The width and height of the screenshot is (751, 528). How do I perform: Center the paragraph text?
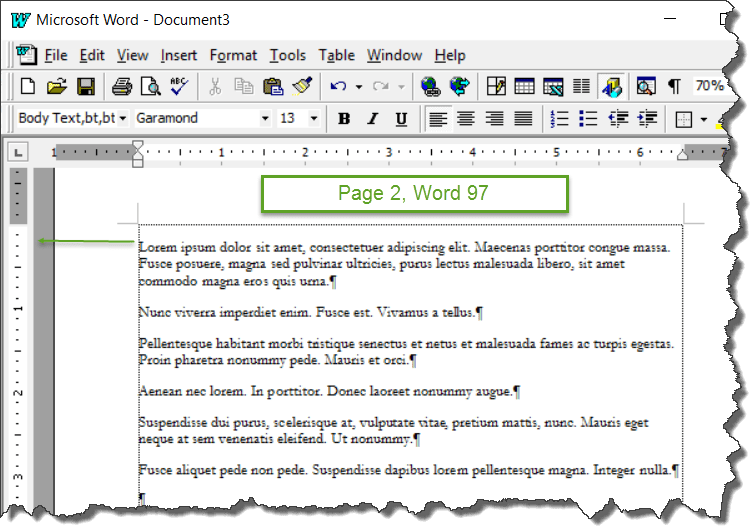[466, 118]
